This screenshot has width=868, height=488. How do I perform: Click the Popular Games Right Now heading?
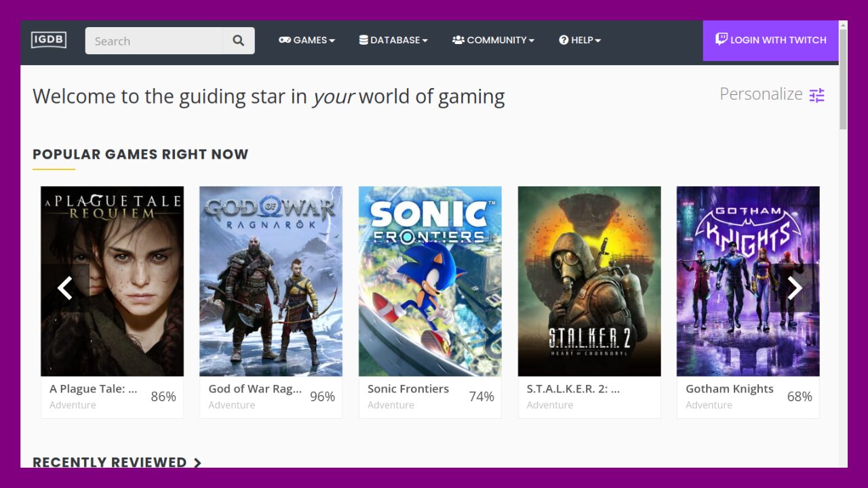coord(140,155)
